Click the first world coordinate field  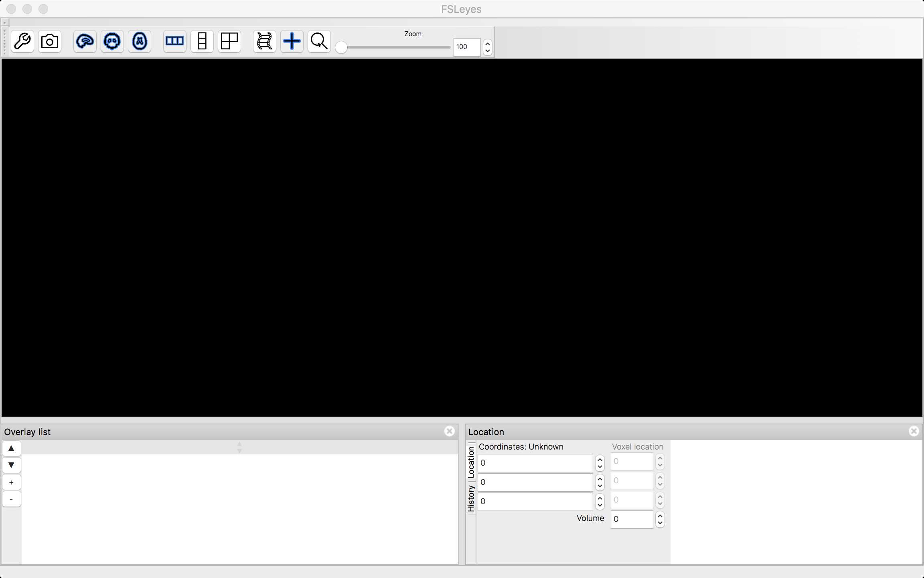[x=535, y=463]
